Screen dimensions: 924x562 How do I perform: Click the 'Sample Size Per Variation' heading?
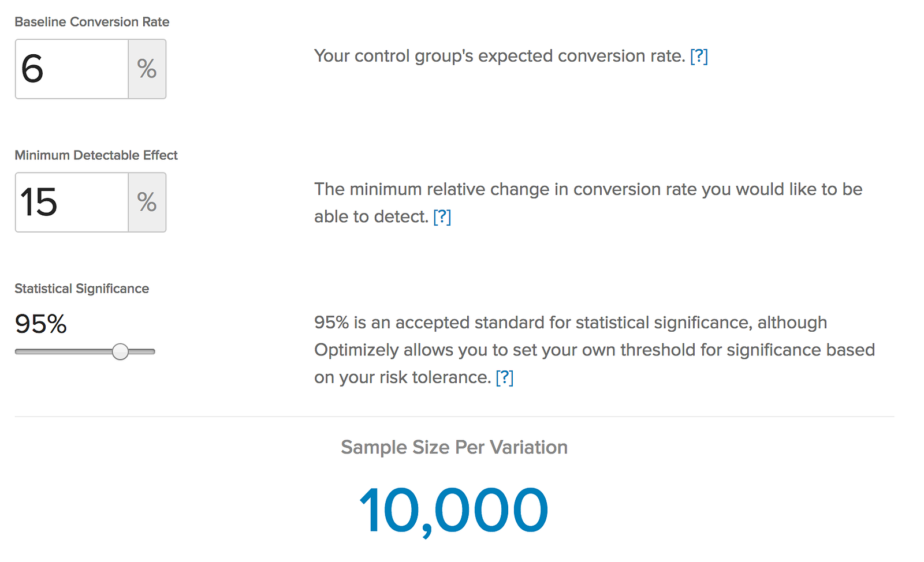(x=454, y=447)
